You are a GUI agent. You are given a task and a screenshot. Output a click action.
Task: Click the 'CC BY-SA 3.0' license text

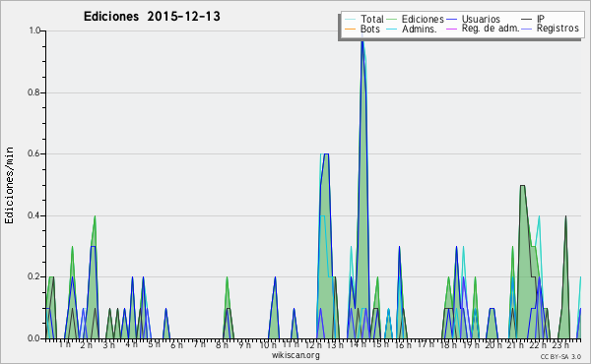click(x=560, y=357)
